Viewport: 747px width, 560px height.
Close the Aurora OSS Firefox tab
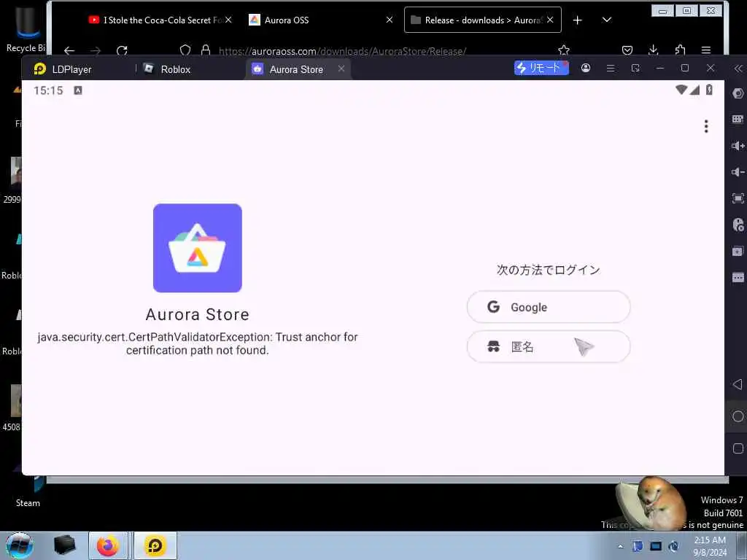[x=390, y=20]
